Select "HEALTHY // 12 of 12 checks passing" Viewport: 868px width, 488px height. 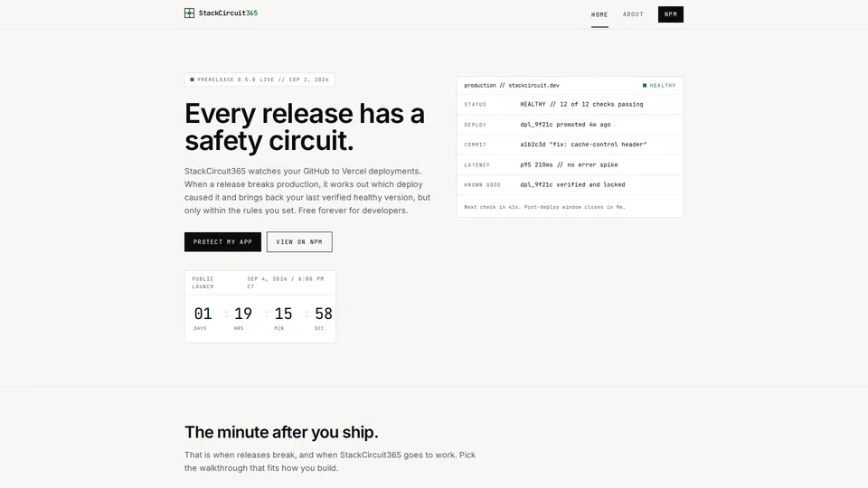(x=581, y=104)
